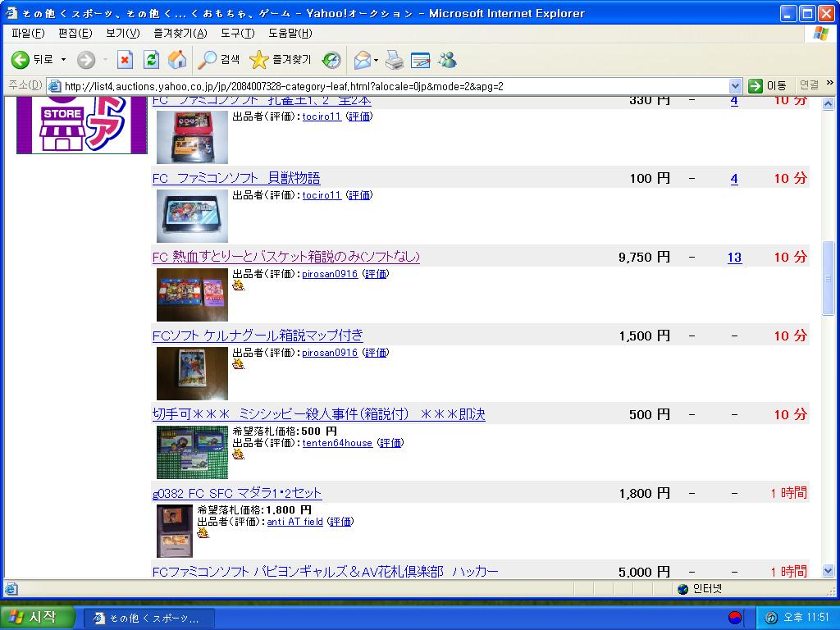Click the Print toolbar icon
This screenshot has height=630, width=840.
tap(395, 60)
